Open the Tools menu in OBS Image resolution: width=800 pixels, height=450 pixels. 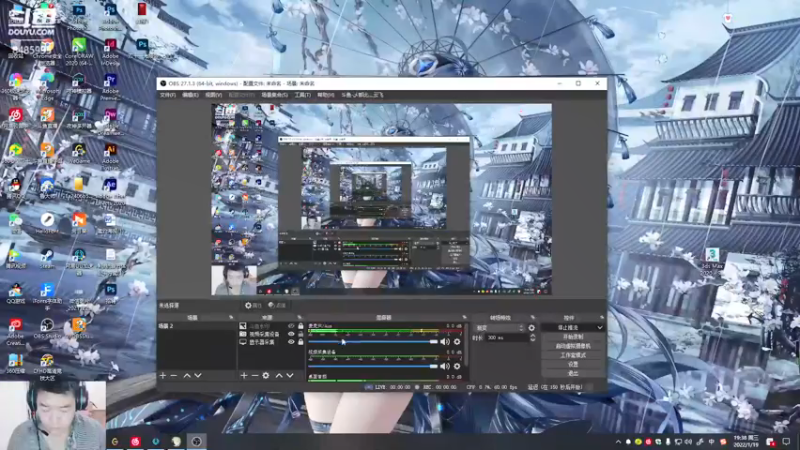[302, 95]
